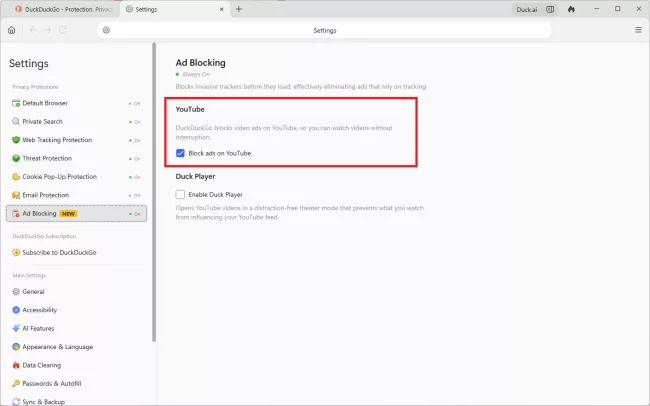Click the Appearance & Language icon

click(x=16, y=347)
